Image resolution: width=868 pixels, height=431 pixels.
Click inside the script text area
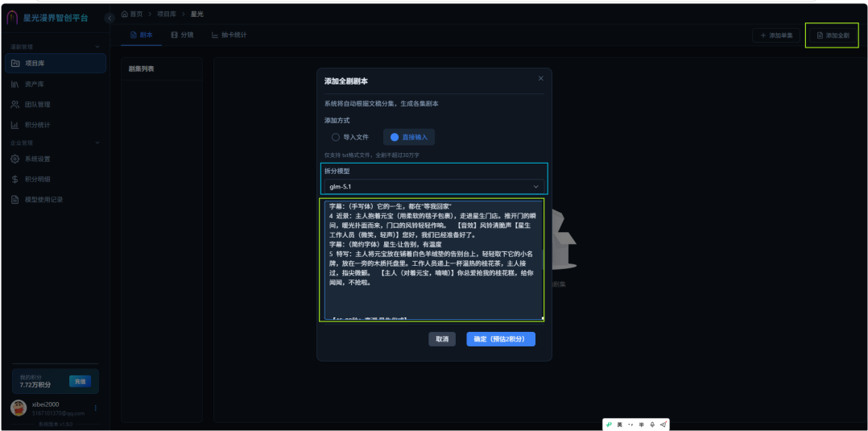(434, 260)
